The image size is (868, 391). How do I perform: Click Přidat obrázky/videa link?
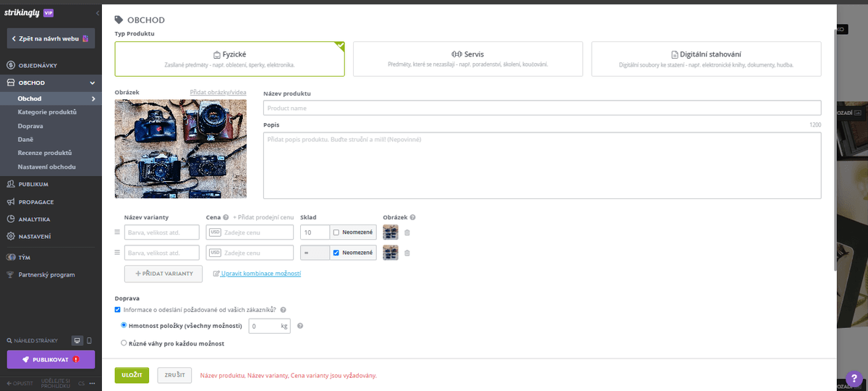pos(218,93)
